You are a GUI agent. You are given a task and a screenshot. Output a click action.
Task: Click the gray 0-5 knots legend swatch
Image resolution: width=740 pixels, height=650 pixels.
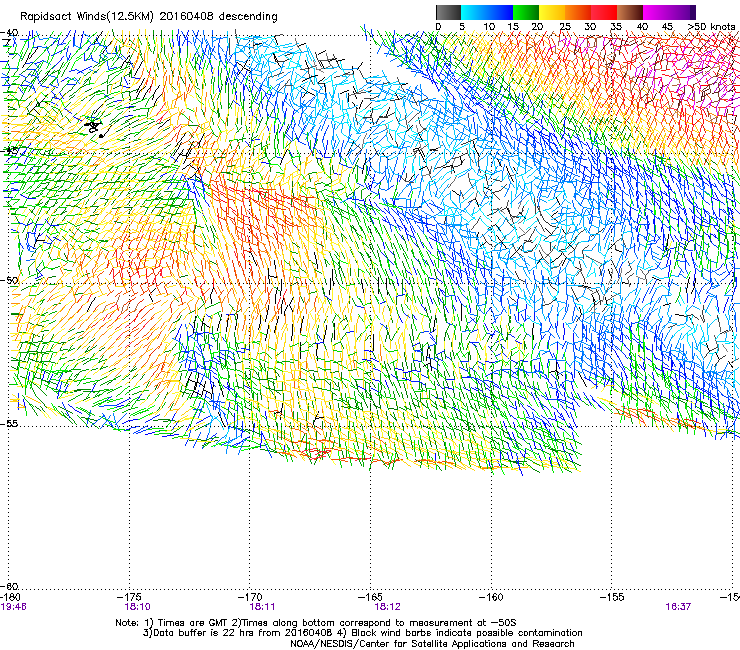click(449, 12)
